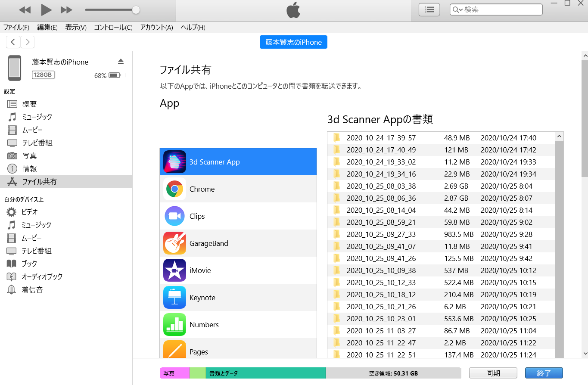588x385 pixels.
Task: Go forward with the right arrow button
Action: click(x=28, y=42)
